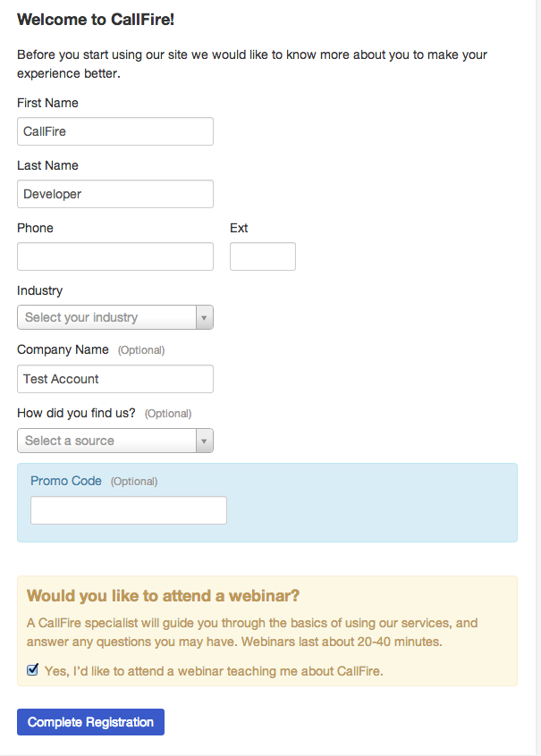The height and width of the screenshot is (756, 541).
Task: Click the Complete Registration button
Action: click(90, 722)
